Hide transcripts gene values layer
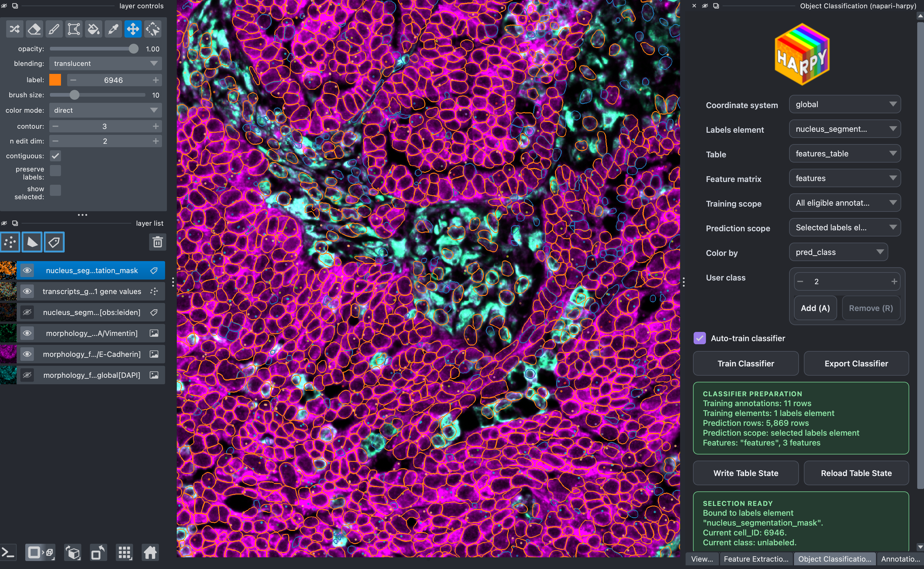Image resolution: width=924 pixels, height=569 pixels. (27, 291)
